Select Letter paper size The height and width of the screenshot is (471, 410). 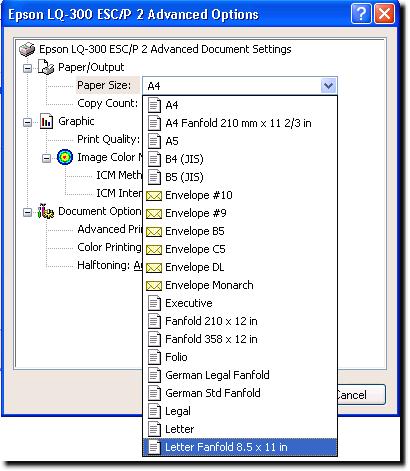pyautogui.click(x=240, y=429)
